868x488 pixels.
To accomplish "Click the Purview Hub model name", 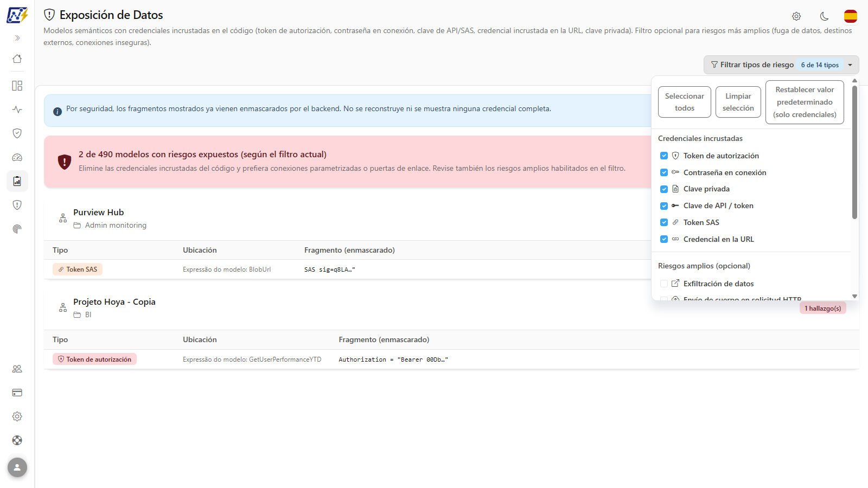I will (99, 213).
